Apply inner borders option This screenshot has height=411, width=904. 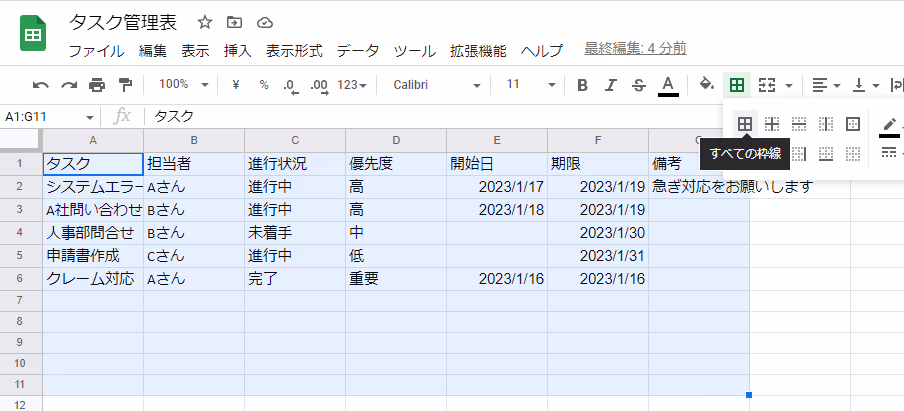coord(772,123)
